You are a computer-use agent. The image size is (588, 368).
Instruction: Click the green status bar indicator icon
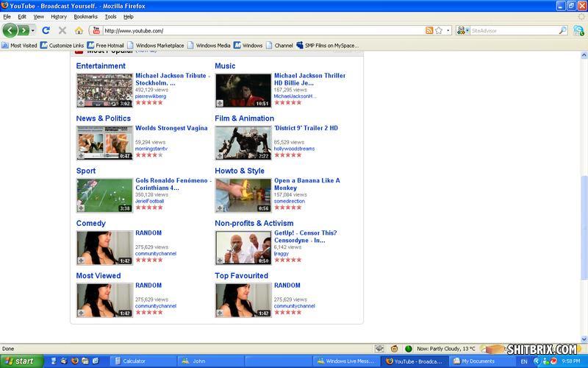pos(409,349)
